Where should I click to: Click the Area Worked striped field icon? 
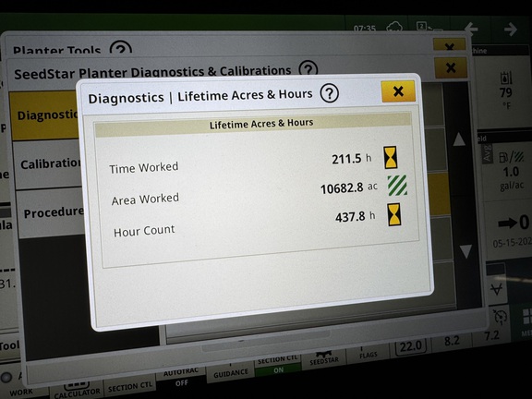point(397,186)
